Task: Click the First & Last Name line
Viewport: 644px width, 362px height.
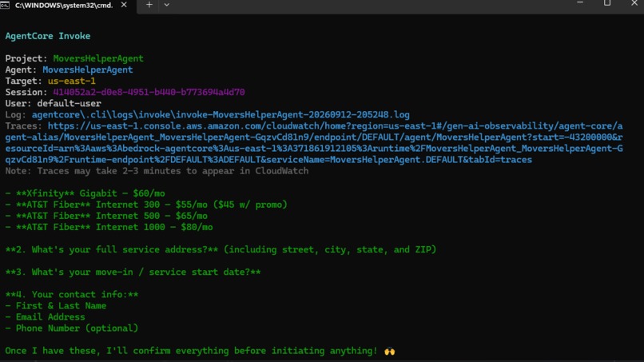Action: (x=56, y=306)
